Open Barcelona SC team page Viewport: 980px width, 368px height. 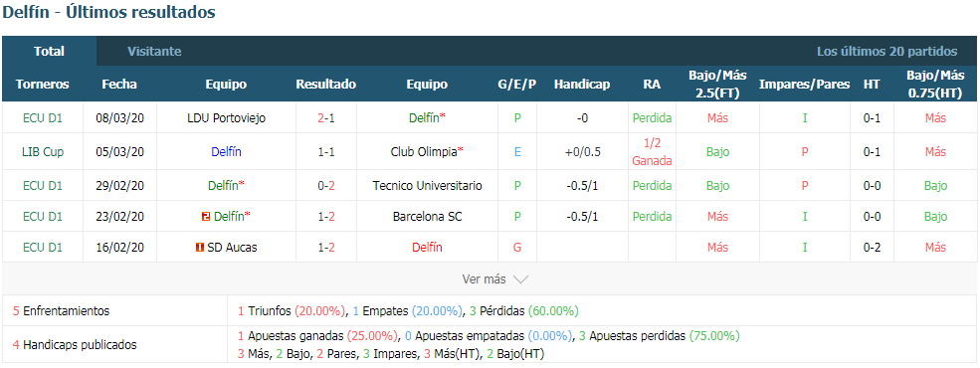pyautogui.click(x=427, y=217)
